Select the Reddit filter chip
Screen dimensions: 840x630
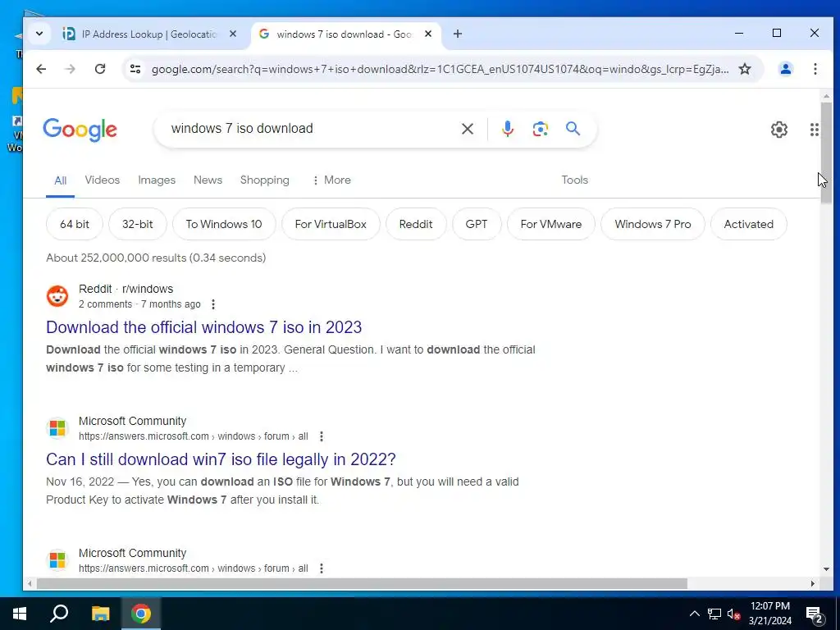[x=416, y=224]
